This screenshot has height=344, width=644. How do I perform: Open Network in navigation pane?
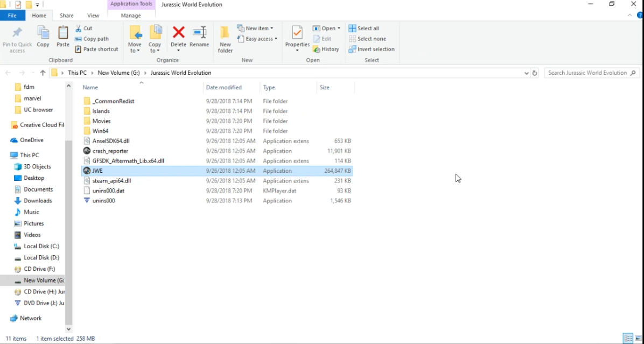(x=30, y=318)
